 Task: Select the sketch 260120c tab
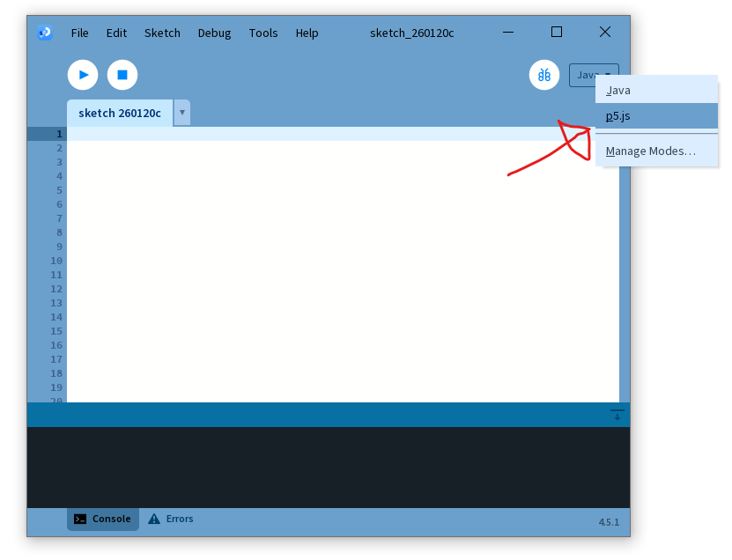[x=120, y=114]
